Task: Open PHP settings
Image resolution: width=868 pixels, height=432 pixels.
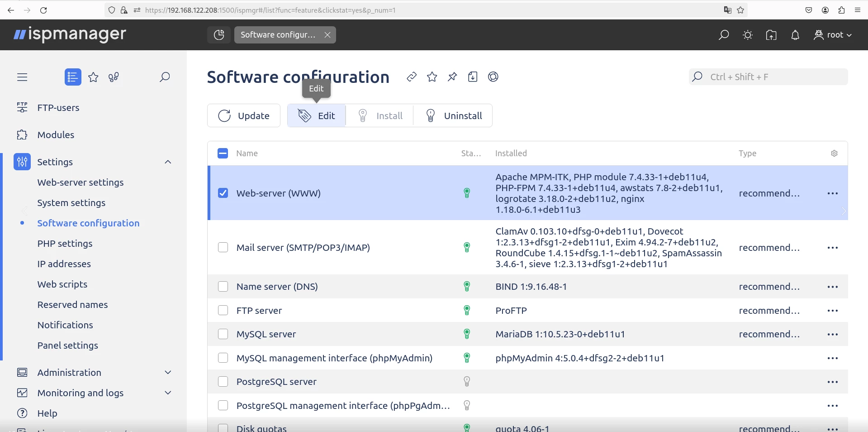Action: (65, 244)
